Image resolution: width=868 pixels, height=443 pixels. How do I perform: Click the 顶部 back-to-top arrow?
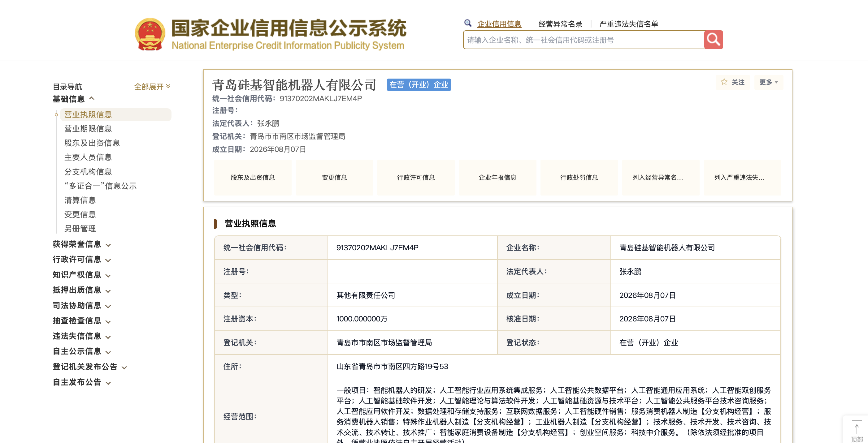pos(857,430)
